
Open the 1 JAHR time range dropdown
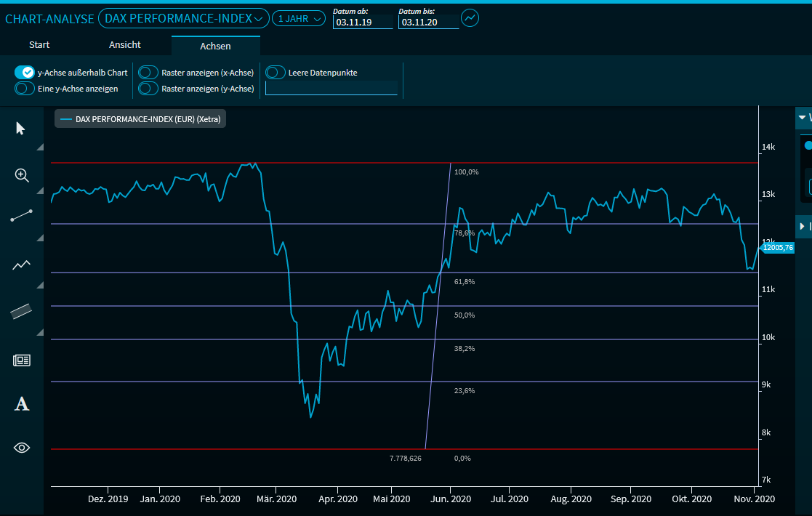point(299,19)
